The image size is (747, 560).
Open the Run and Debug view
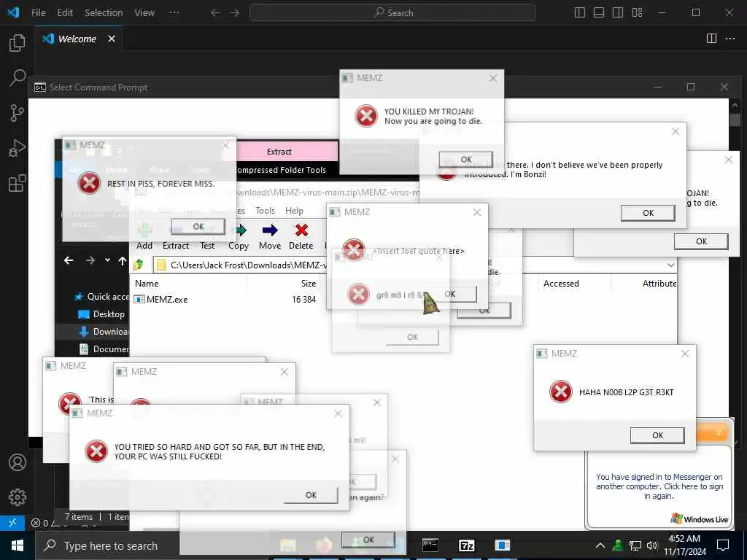(x=18, y=147)
